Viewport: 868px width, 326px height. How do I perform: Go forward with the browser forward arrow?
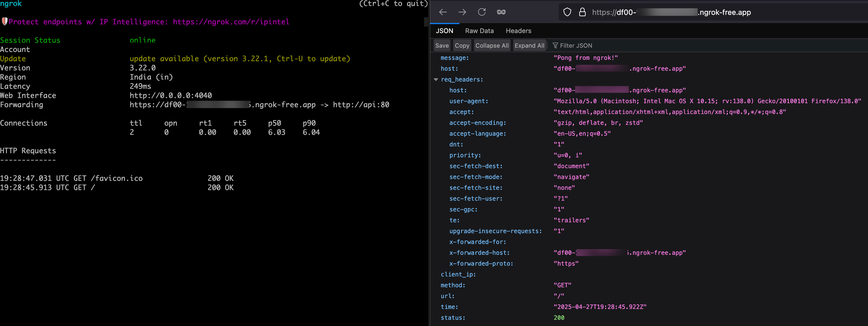(462, 12)
